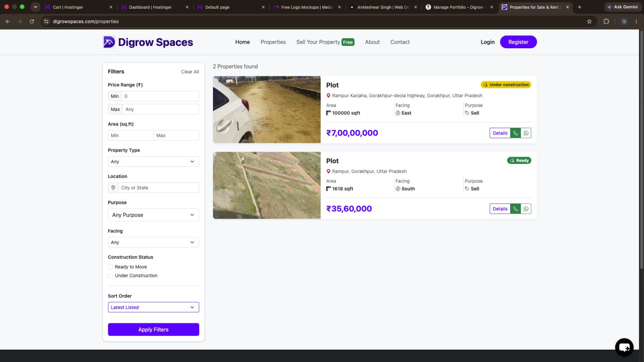
Task: Close the Cart | Hostinger tab
Action: click(111, 7)
